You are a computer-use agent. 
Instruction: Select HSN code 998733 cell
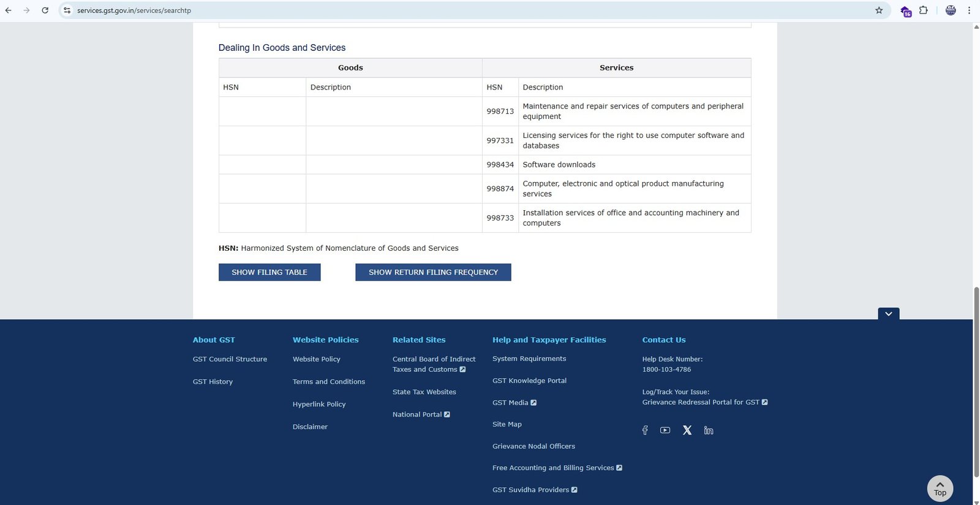[500, 218]
